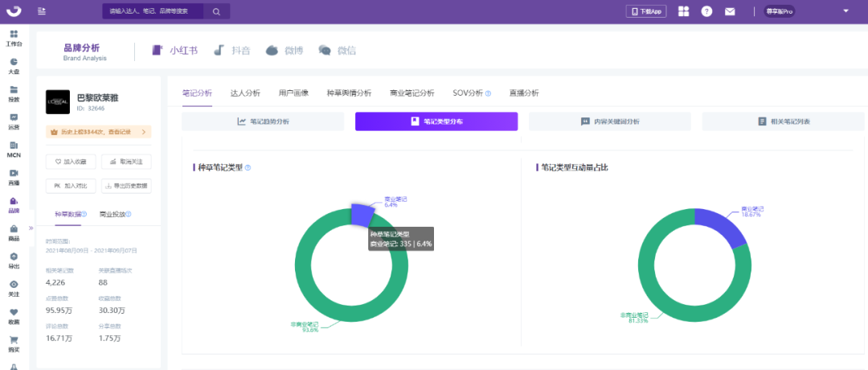
Task: Open the mail messages icon
Action: [730, 11]
